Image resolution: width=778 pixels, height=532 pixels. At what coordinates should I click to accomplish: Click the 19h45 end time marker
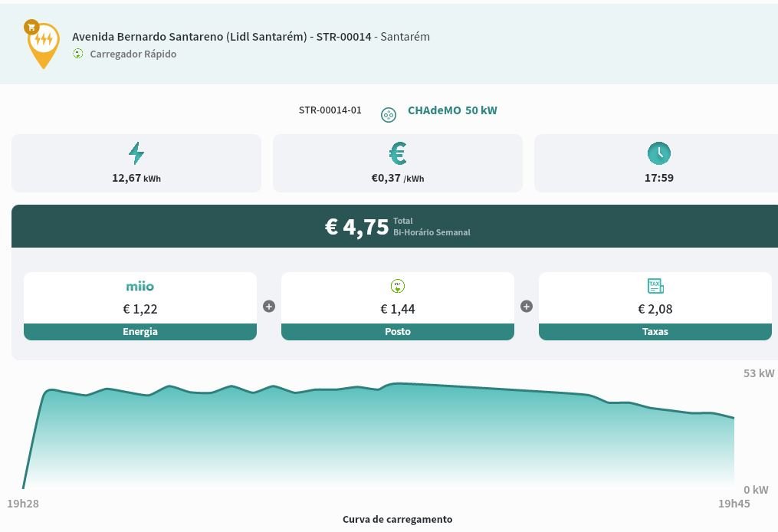[734, 504]
